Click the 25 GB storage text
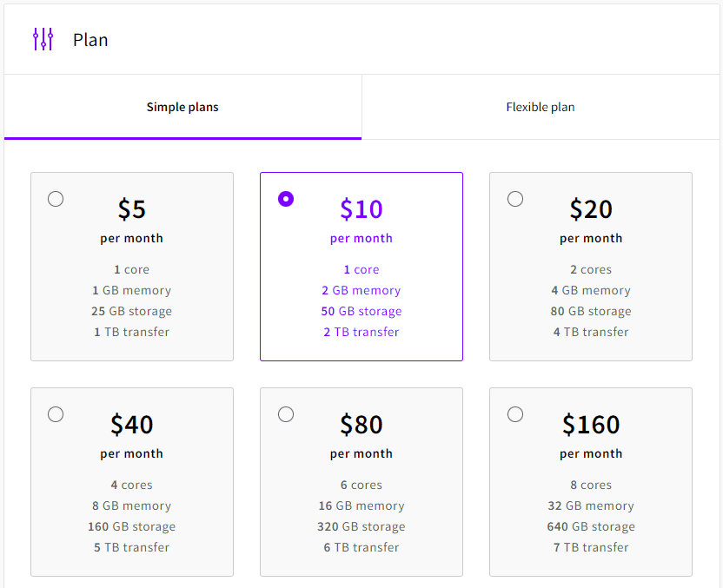Image resolution: width=723 pixels, height=588 pixels. [x=131, y=311]
